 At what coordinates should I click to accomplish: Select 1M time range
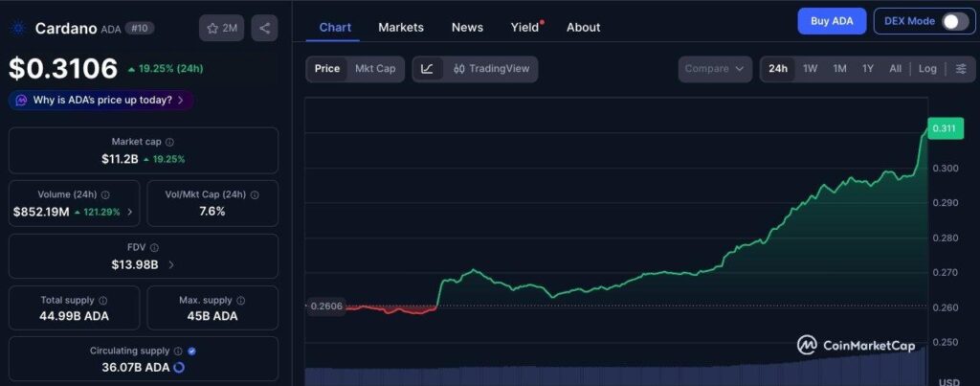pos(839,69)
